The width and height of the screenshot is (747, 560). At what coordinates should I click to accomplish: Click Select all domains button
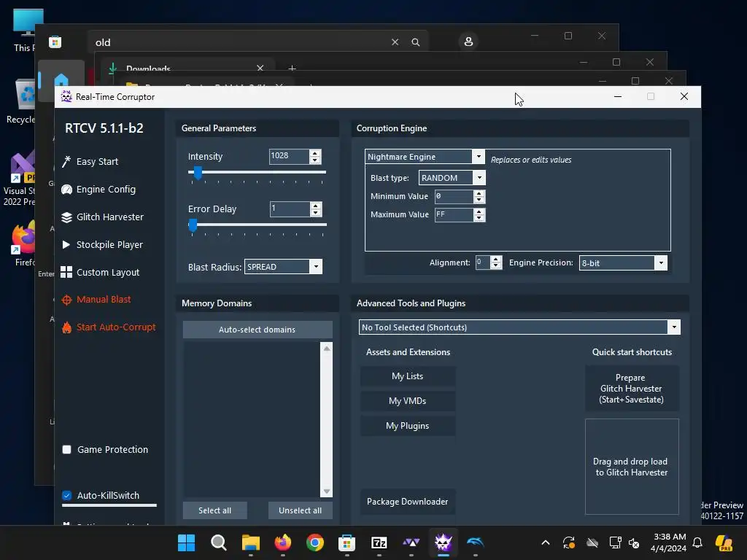[x=215, y=510]
